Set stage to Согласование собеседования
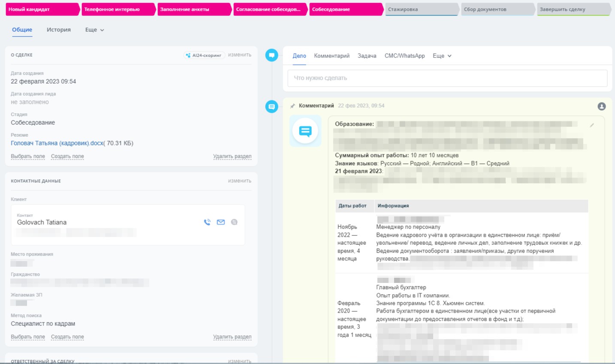 point(270,9)
